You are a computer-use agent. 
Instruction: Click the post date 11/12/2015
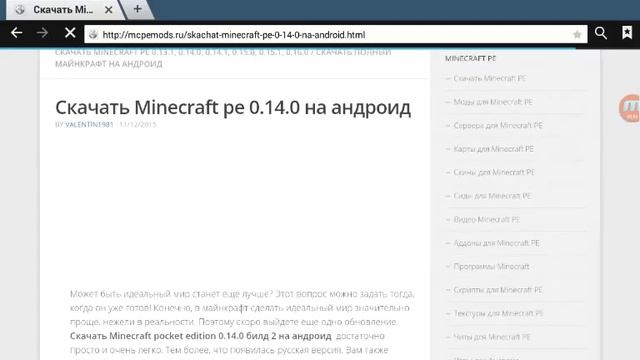[138, 124]
